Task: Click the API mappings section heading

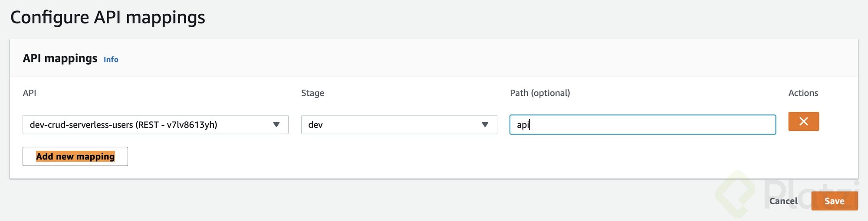Action: click(x=60, y=58)
